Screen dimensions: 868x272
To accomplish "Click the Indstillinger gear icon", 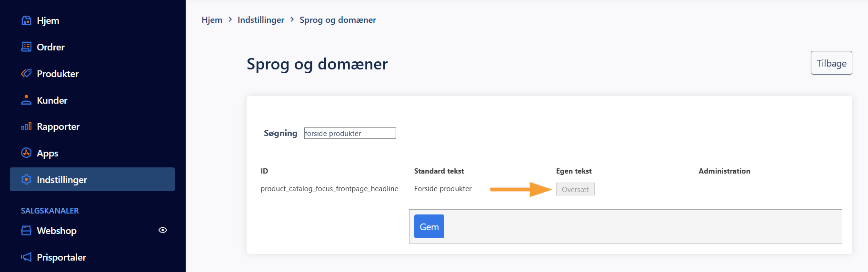I will point(26,179).
